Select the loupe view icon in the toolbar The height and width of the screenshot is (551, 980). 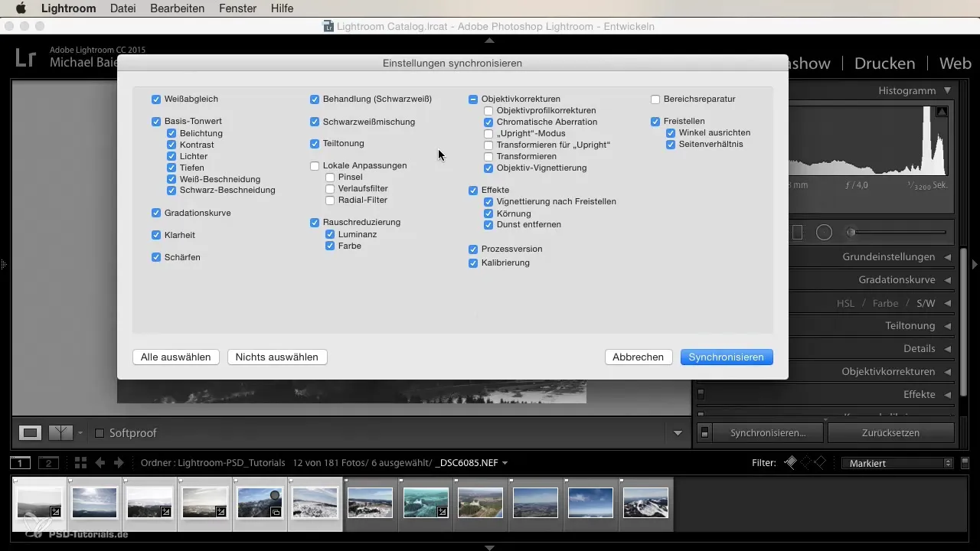pyautogui.click(x=31, y=432)
